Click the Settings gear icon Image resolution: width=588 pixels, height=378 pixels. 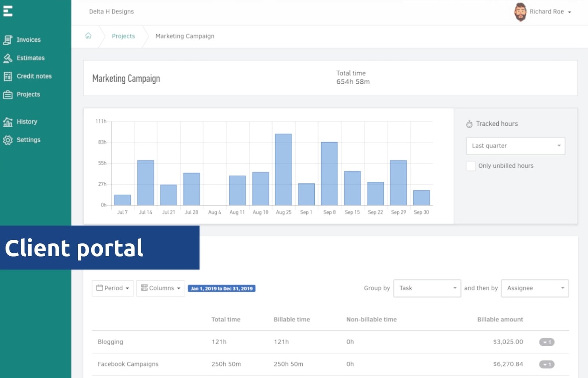point(8,140)
